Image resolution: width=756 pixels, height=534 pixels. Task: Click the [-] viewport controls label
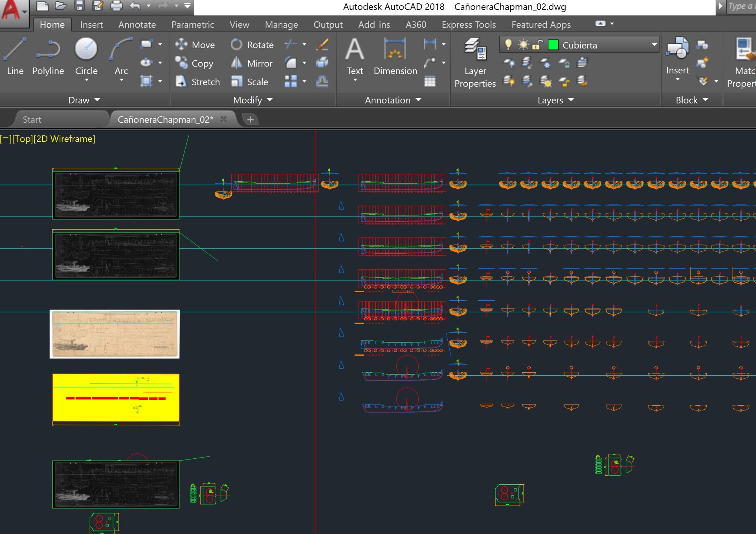(x=6, y=139)
